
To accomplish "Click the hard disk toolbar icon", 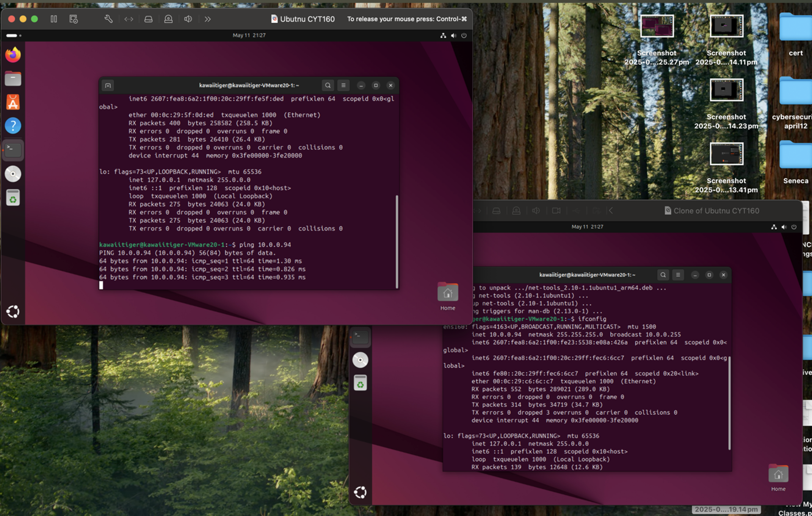I will click(x=148, y=19).
